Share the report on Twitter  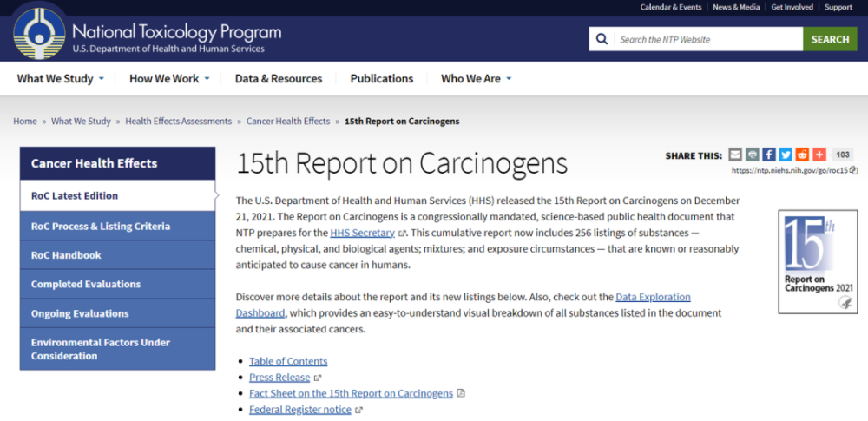(785, 155)
